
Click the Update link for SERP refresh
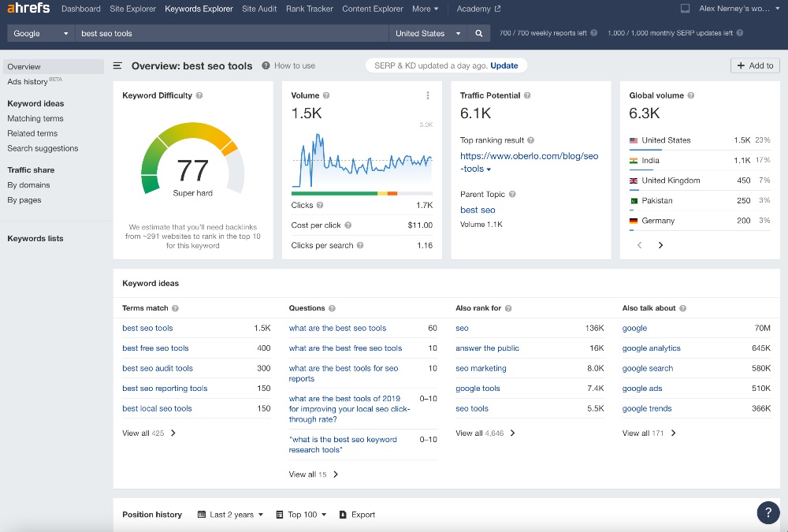[506, 66]
